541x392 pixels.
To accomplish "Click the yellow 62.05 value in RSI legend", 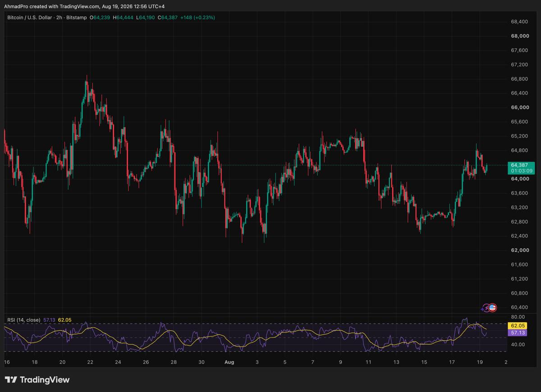I will click(x=64, y=320).
